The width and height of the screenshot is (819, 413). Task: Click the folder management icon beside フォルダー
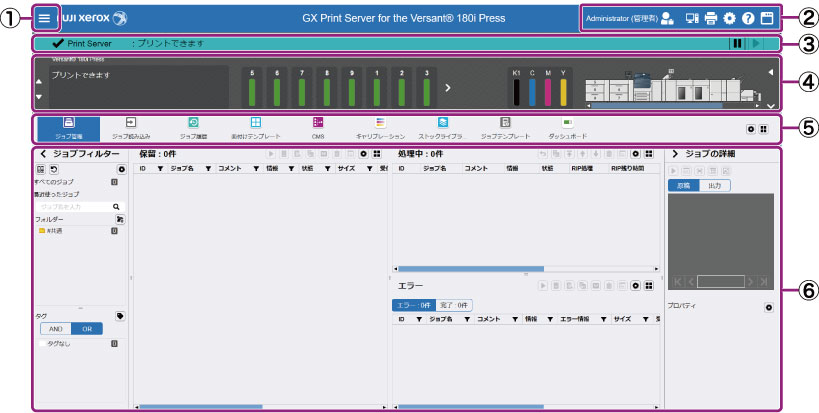[120, 220]
